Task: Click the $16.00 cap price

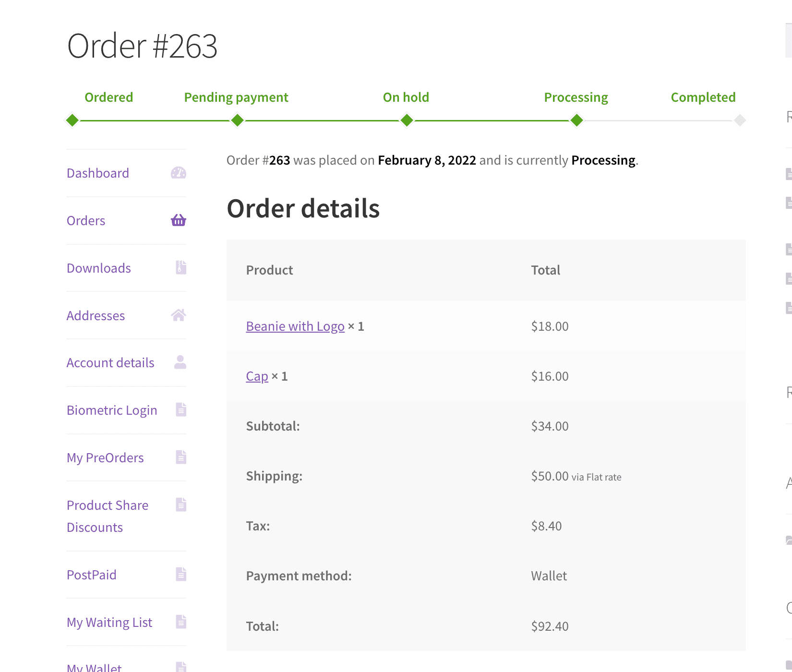Action: 550,376
